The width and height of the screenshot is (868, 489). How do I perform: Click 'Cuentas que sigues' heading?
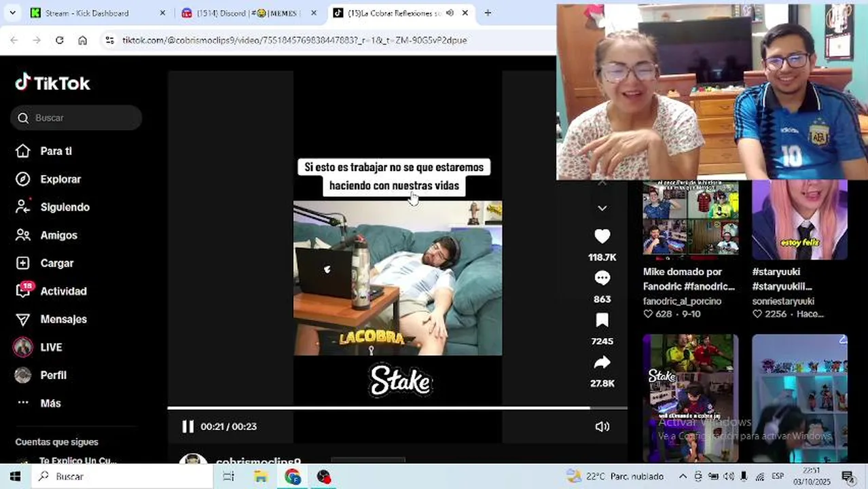[x=57, y=442]
